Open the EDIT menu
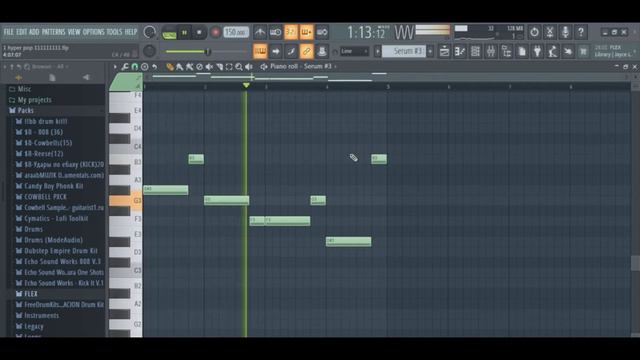This screenshot has width=640, height=360. pyautogui.click(x=22, y=32)
